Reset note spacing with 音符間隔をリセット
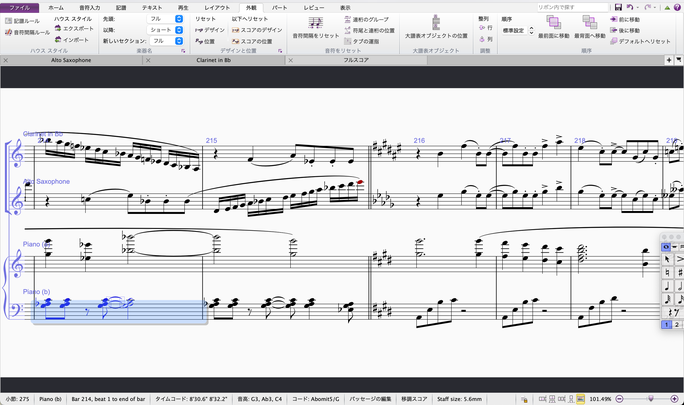This screenshot has width=684, height=405. point(316,27)
